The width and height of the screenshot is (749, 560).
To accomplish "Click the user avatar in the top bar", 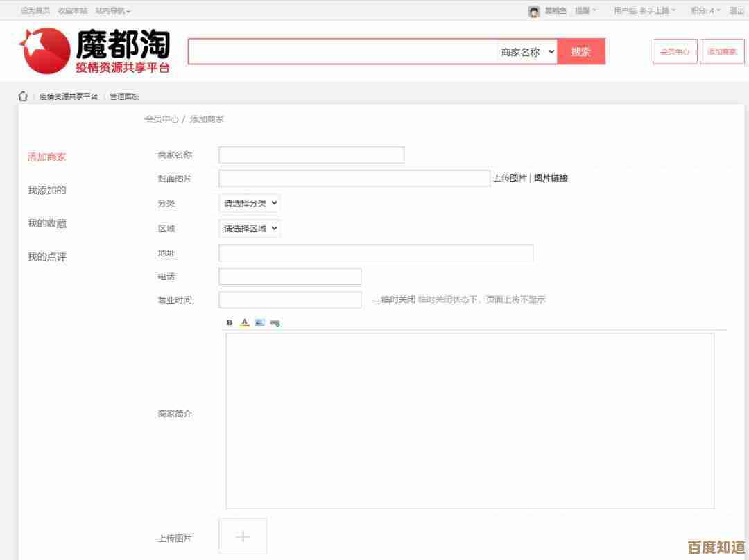I will tap(533, 10).
